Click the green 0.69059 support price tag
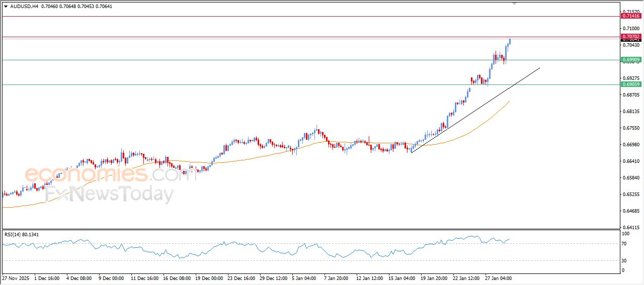Viewport: 644px width, 285px height. pyautogui.click(x=631, y=84)
